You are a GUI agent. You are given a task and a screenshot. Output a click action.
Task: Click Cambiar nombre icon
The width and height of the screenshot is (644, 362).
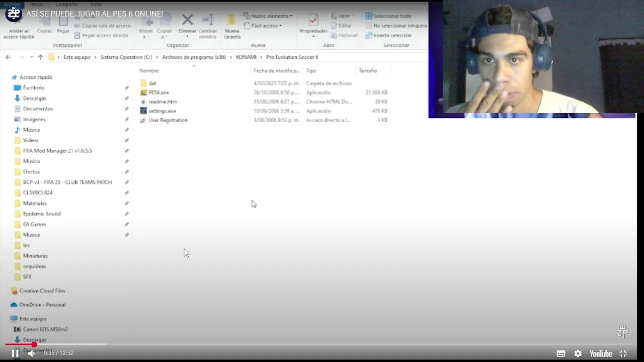tap(208, 27)
